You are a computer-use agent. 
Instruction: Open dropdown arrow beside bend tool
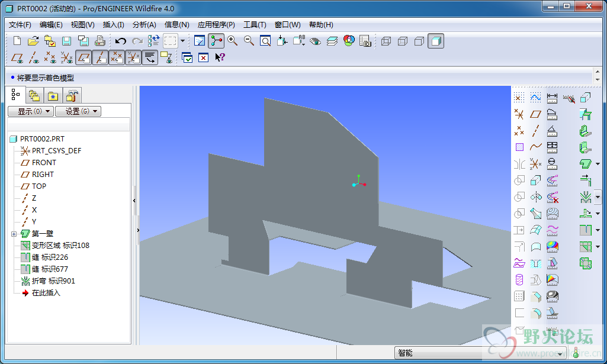(598, 197)
